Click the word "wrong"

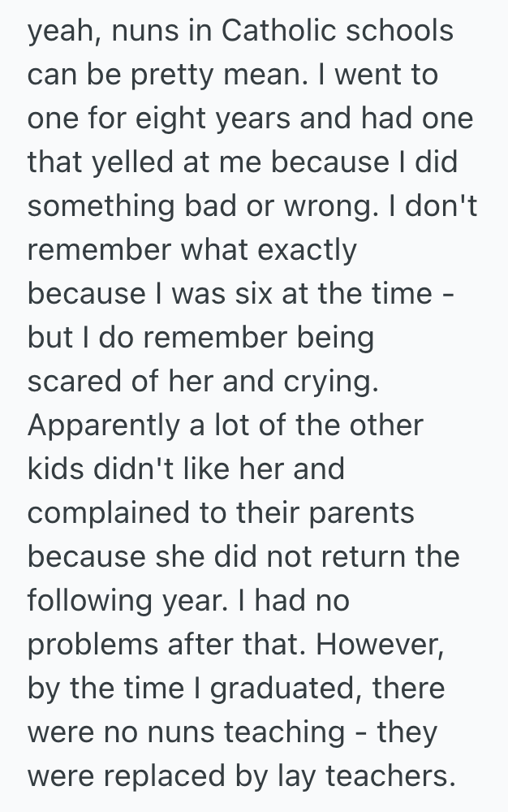click(333, 206)
